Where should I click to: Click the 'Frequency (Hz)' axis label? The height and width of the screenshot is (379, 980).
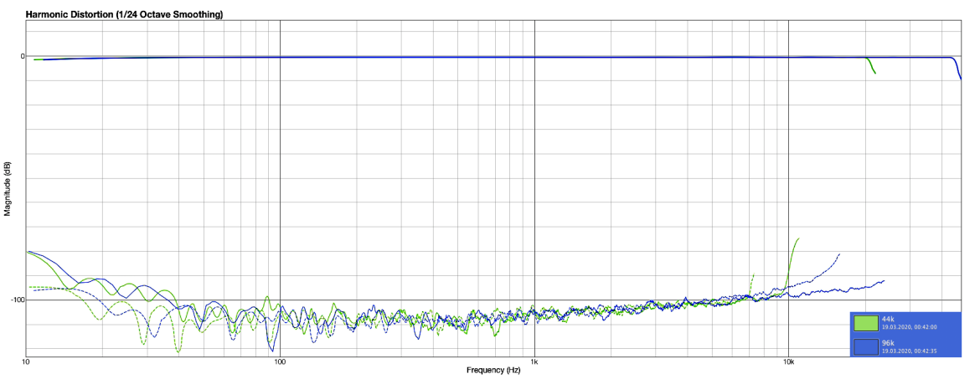click(493, 371)
